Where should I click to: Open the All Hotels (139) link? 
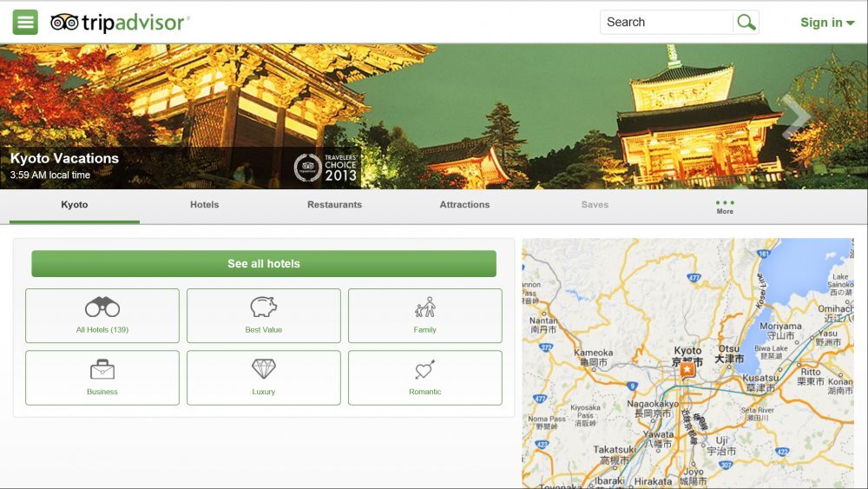click(102, 329)
